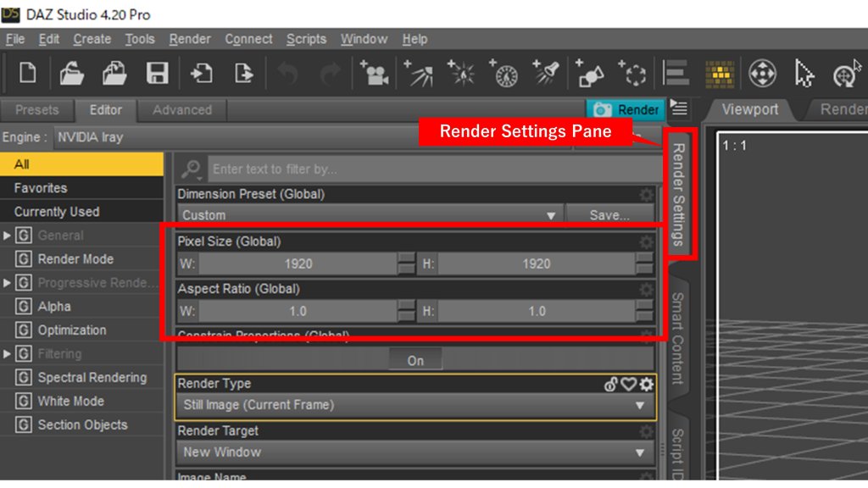Select the Render Settings side tab
This screenshot has height=488, width=868.
point(679,195)
